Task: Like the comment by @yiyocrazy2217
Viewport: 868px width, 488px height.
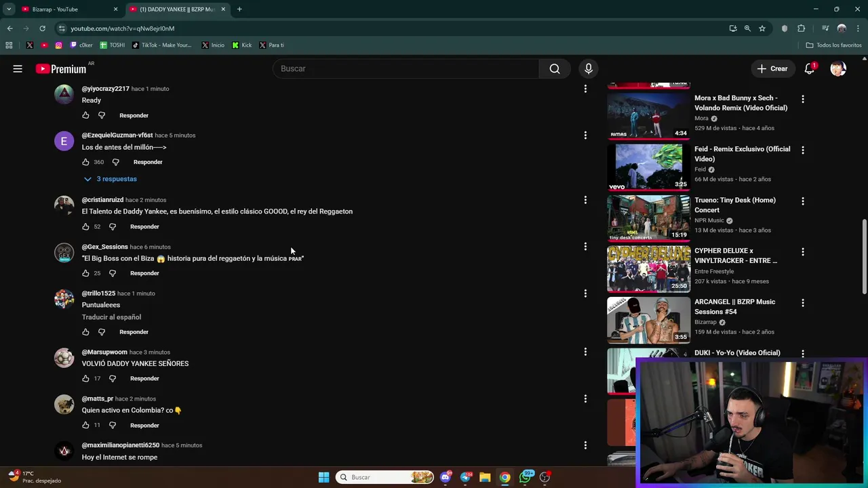Action: point(85,115)
